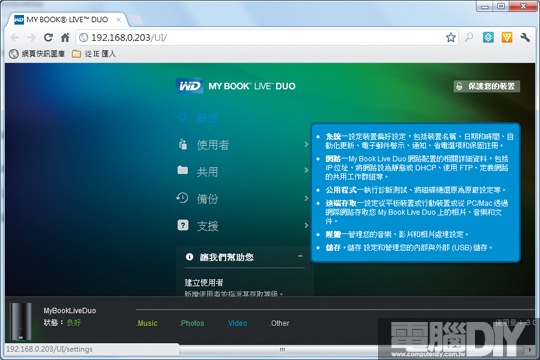Maximize the browser window
This screenshot has width=540, height=360.
click(501, 6)
